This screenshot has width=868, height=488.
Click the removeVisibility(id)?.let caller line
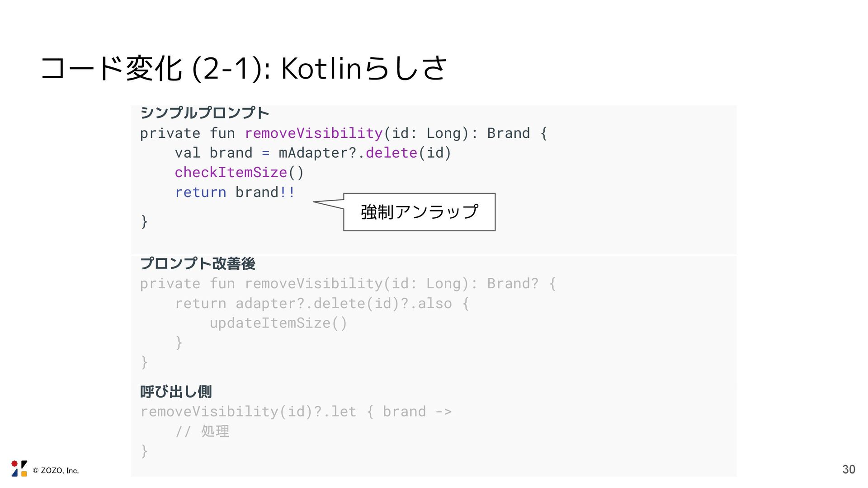(x=295, y=412)
